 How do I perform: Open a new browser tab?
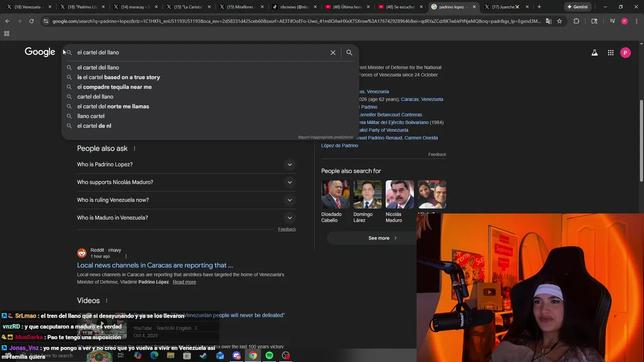tap(539, 7)
